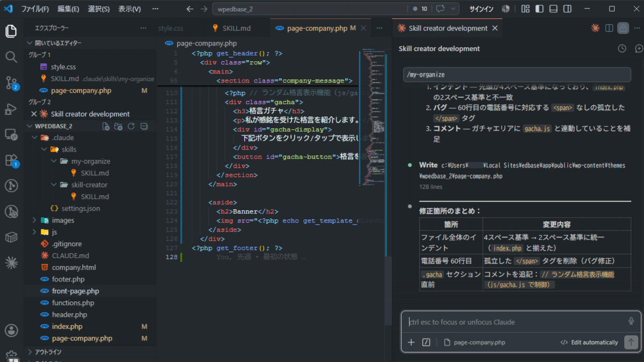The image size is (644, 362).
Task: Go back with the title bar left arrow
Action: (189, 9)
